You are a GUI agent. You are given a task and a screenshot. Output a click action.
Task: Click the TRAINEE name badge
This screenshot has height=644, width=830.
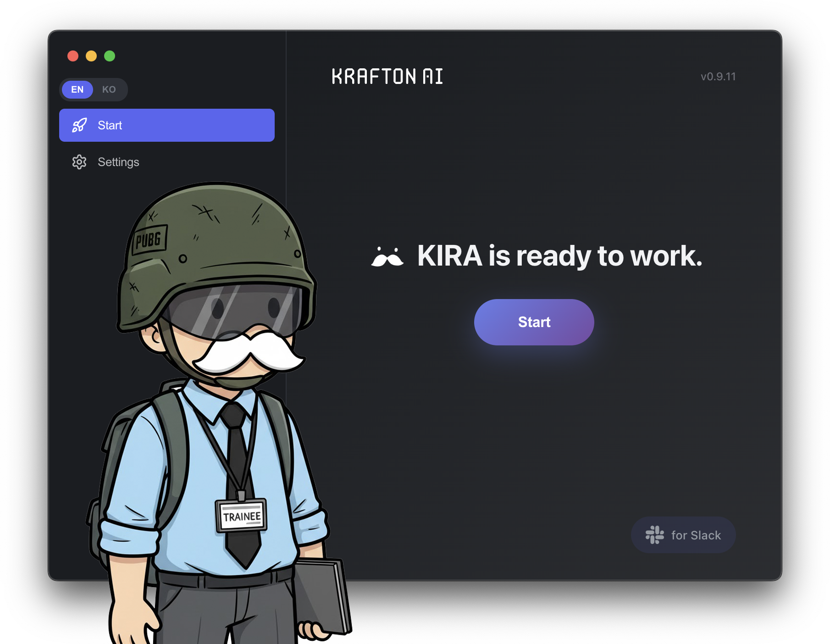coord(242,515)
